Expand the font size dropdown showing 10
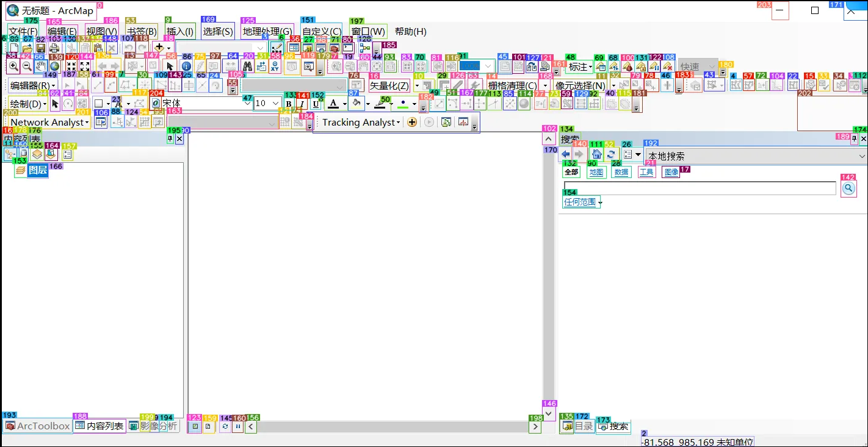868x447 pixels. (276, 104)
